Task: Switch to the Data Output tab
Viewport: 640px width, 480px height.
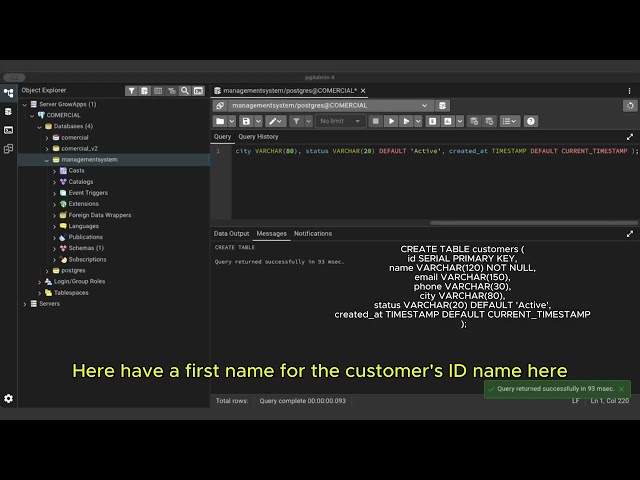Action: coord(231,233)
